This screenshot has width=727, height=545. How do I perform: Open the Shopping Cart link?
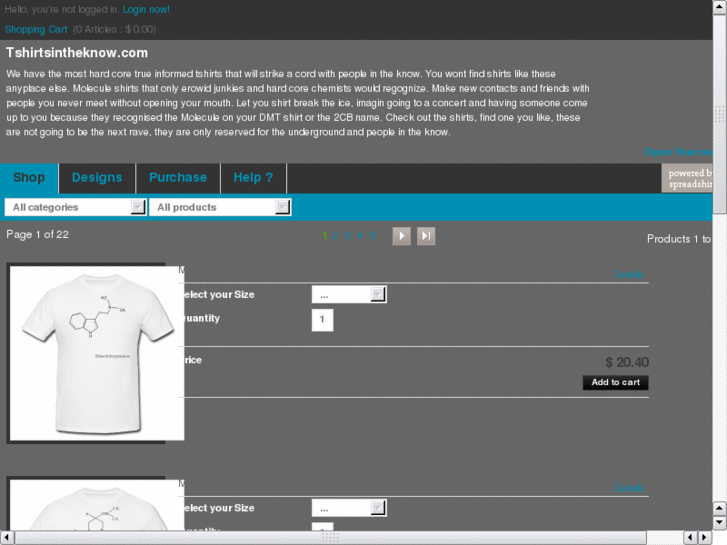(36, 29)
